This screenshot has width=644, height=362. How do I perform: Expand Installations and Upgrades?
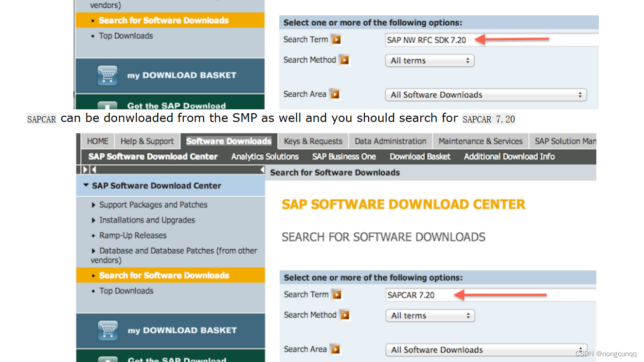click(x=94, y=220)
